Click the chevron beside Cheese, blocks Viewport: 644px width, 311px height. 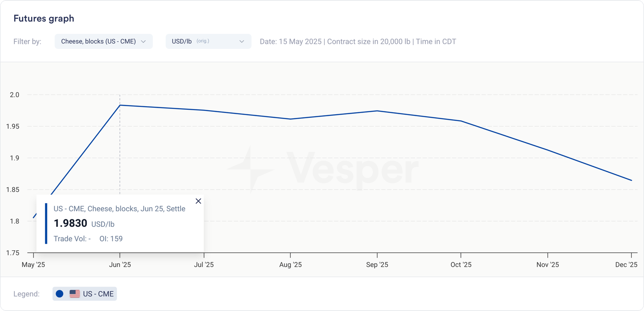pos(143,41)
